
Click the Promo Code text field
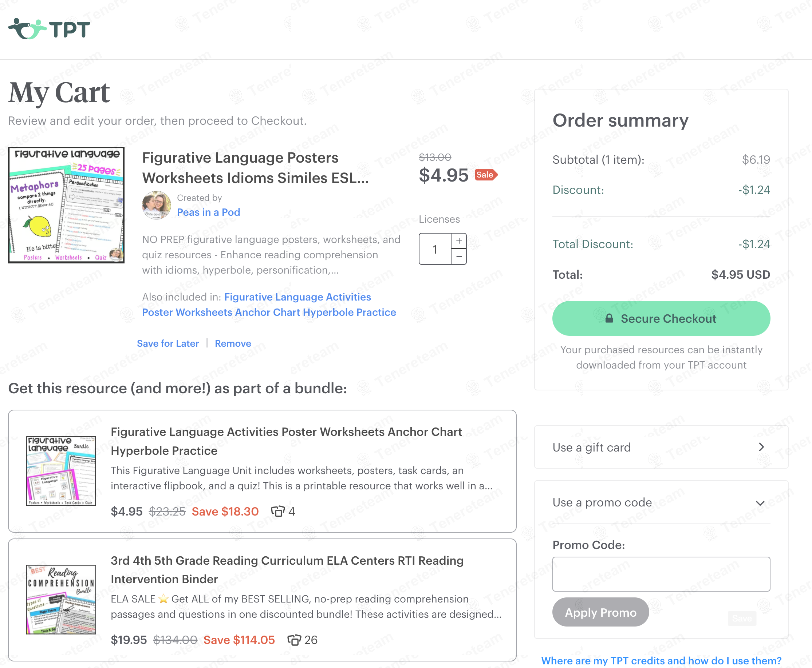661,574
